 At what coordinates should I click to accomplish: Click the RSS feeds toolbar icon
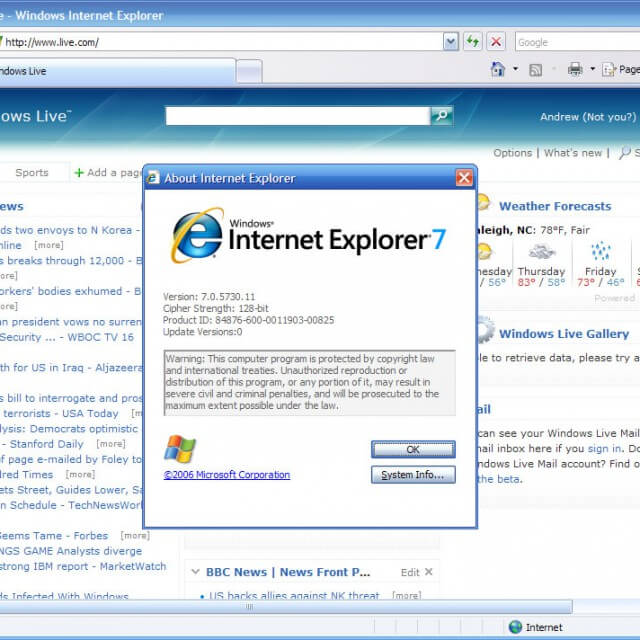[x=536, y=70]
